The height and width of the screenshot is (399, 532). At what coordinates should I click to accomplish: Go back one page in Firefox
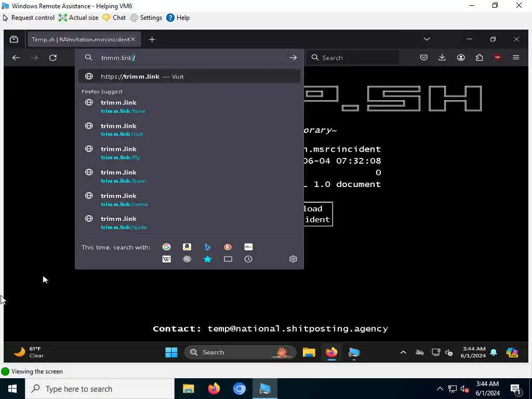pos(16,58)
